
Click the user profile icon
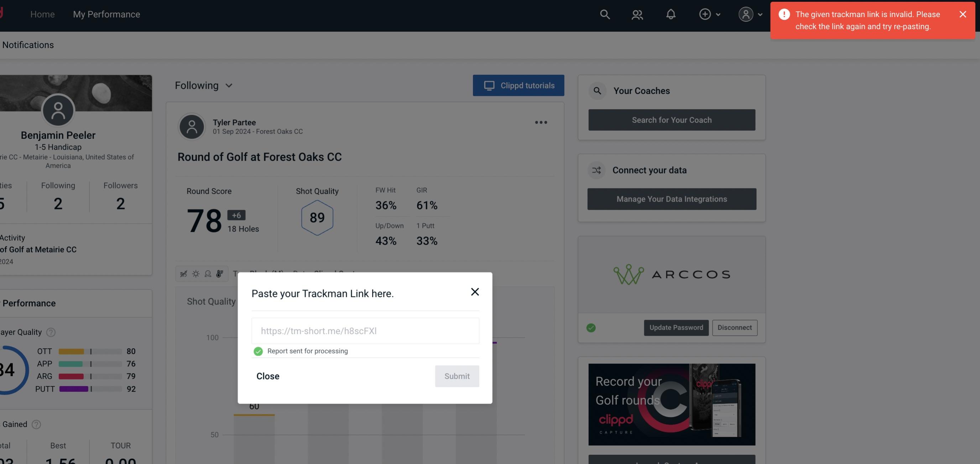click(746, 14)
